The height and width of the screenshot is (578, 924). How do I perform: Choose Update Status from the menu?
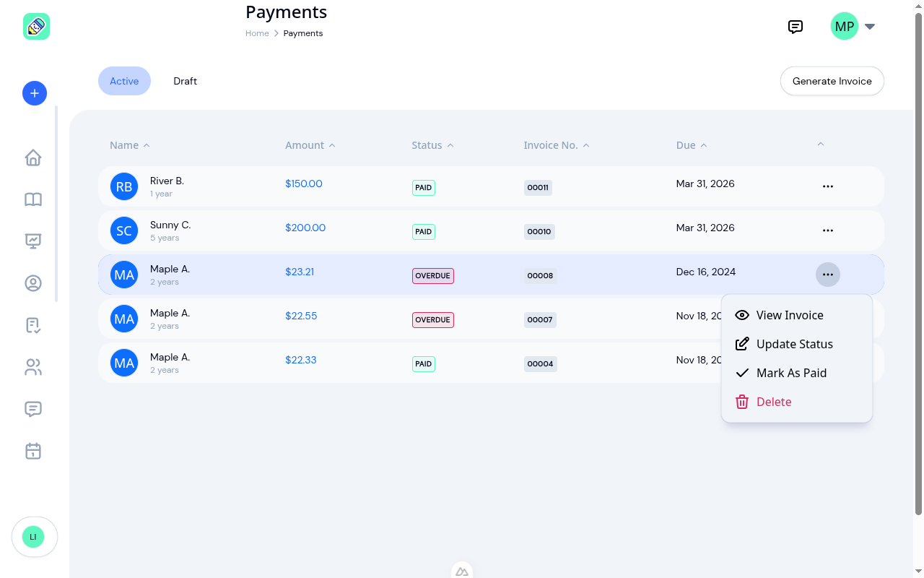[x=797, y=344]
